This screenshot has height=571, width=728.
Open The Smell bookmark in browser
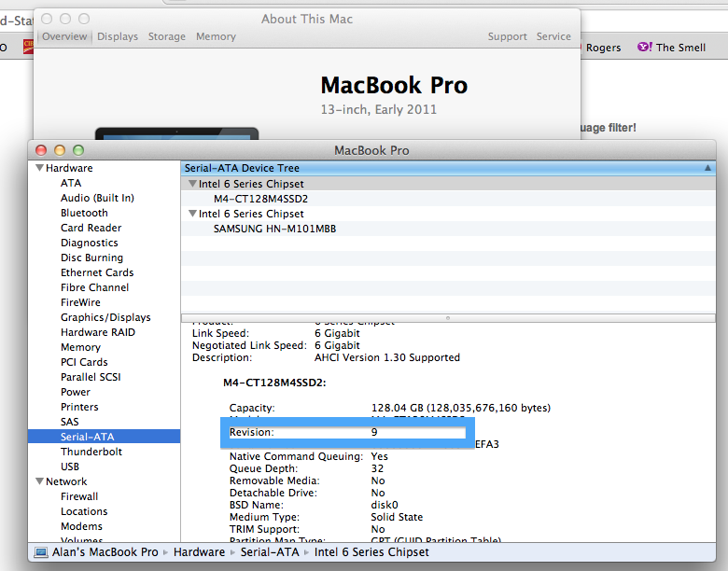pos(680,48)
